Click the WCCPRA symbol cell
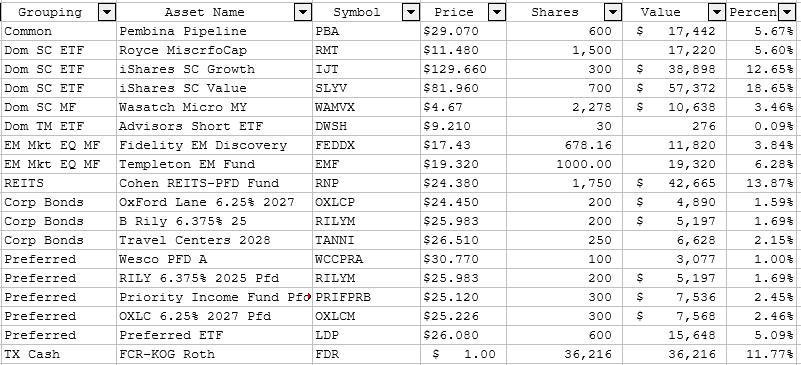 pos(367,259)
